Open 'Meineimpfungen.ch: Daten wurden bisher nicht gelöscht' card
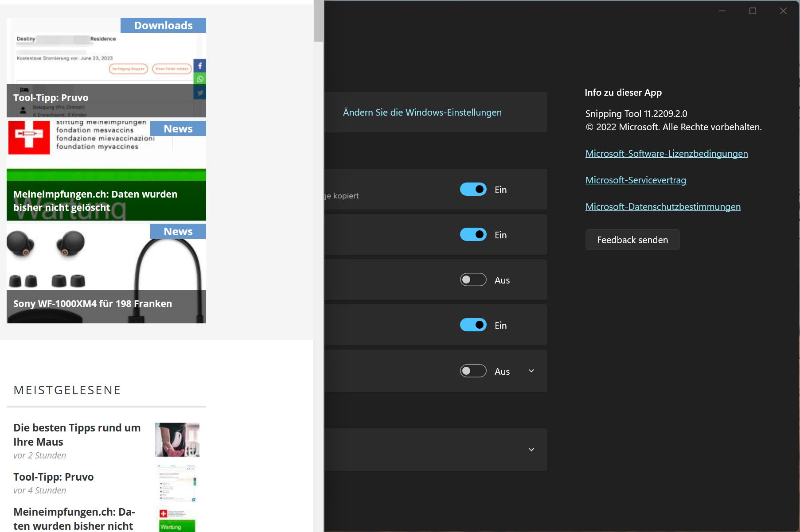Viewport: 800px width, 532px height. click(106, 171)
